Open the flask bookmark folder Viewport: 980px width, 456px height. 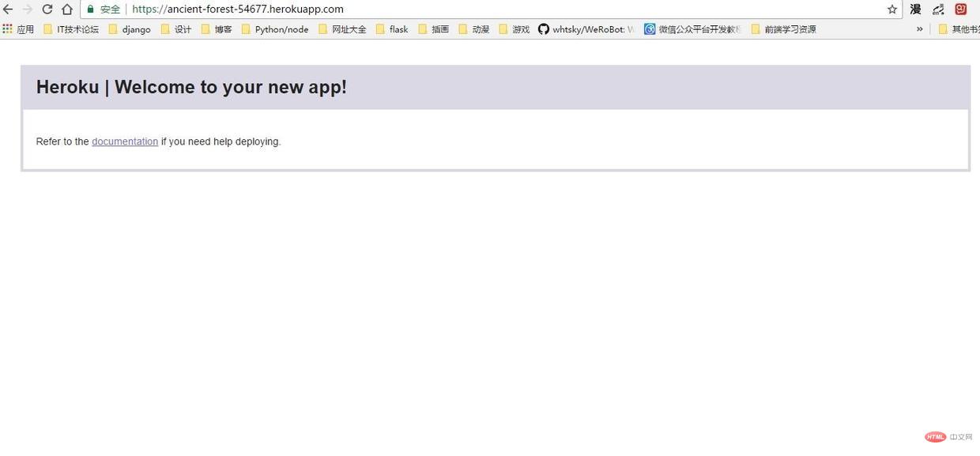point(393,29)
